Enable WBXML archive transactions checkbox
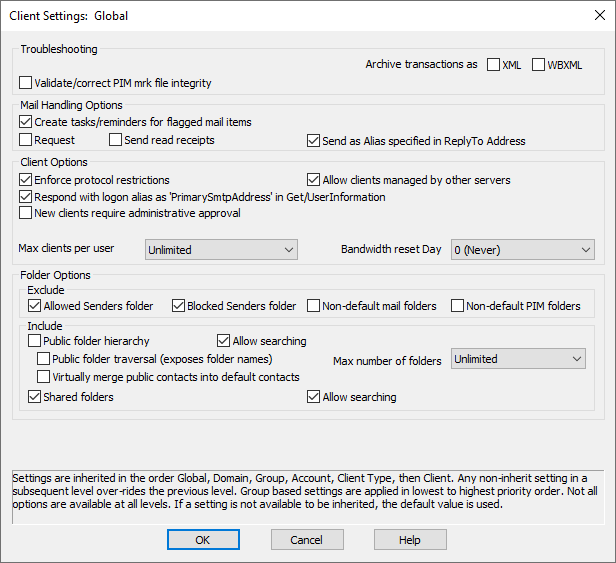The image size is (616, 563). pyautogui.click(x=538, y=64)
